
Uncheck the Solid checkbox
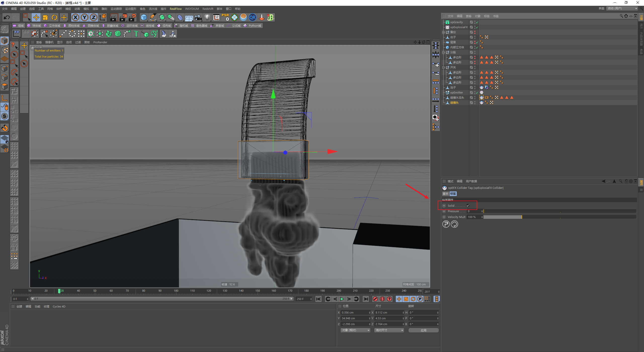pos(468,206)
